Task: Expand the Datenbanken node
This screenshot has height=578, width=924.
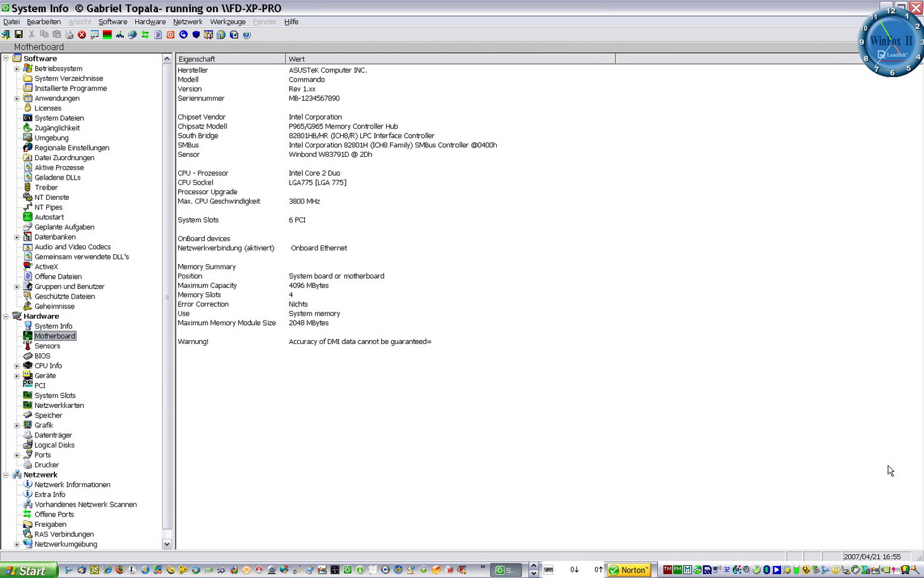Action: click(x=17, y=237)
